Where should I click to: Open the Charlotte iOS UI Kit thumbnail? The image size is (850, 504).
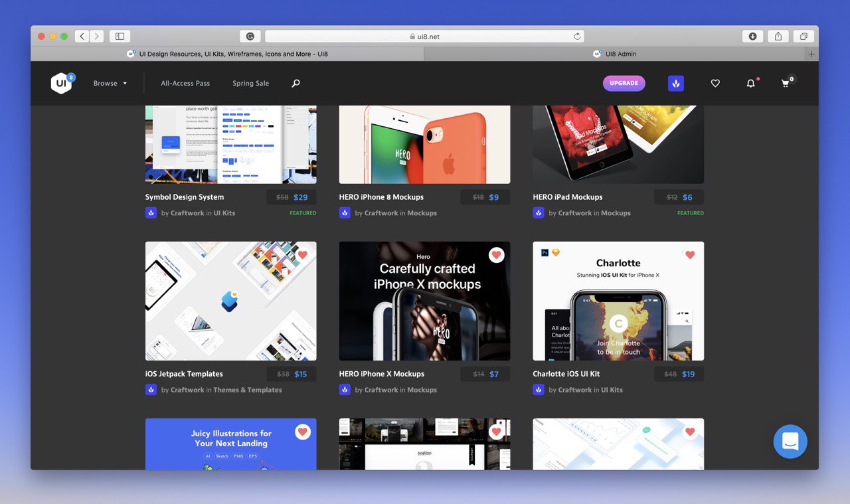[618, 301]
